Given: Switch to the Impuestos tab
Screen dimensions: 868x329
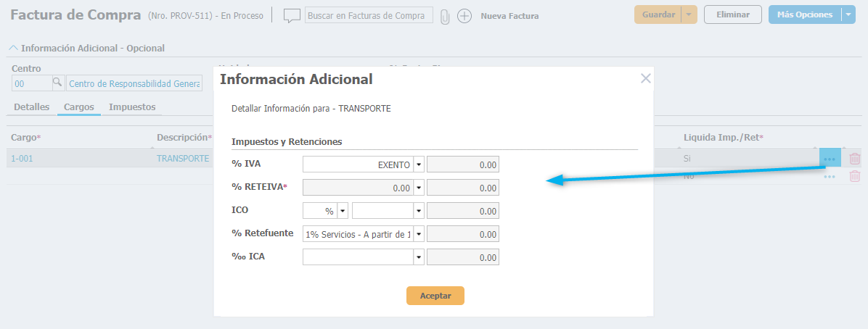Looking at the screenshot, I should tap(132, 107).
